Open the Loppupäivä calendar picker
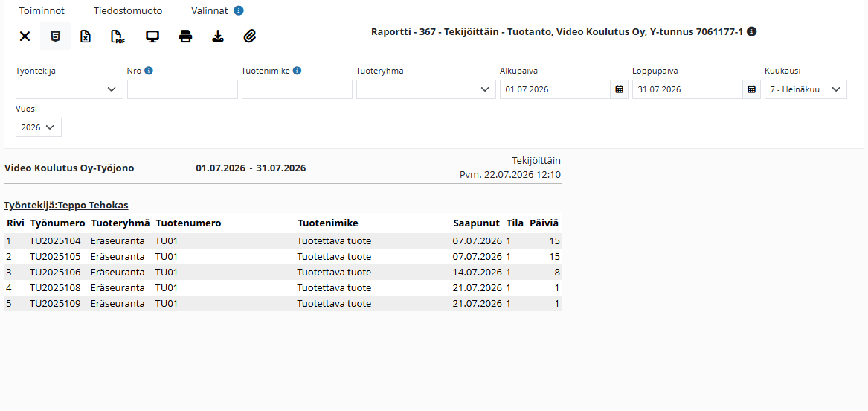The height and width of the screenshot is (411, 868). pos(752,89)
